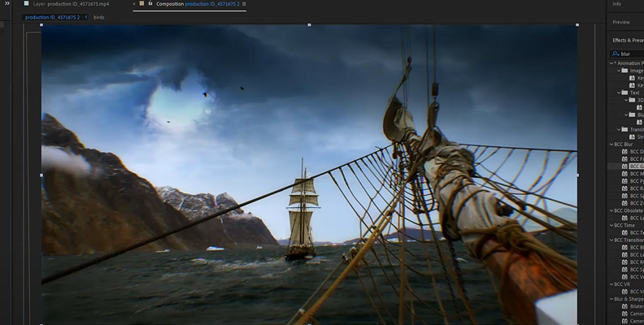This screenshot has width=644, height=325.
Task: Collapse the BCC Obsolete category
Action: click(x=611, y=211)
